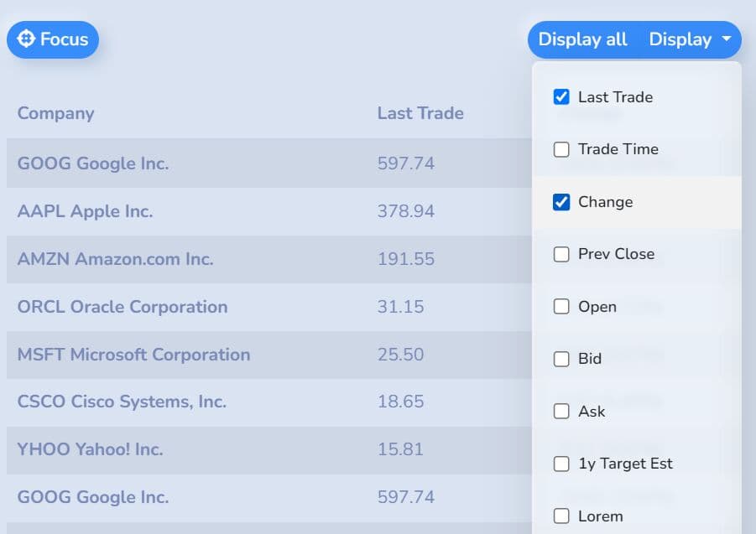Select the AAPL Apple Inc. row
756x534 pixels.
pos(85,211)
